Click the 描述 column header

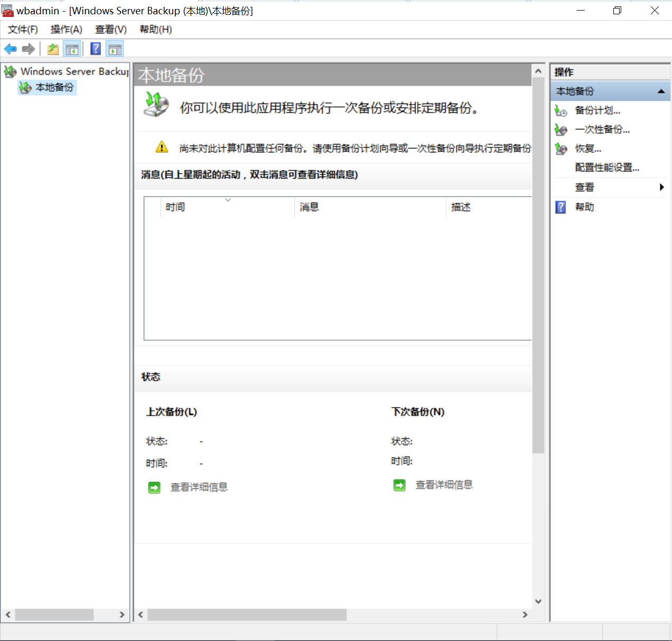489,207
